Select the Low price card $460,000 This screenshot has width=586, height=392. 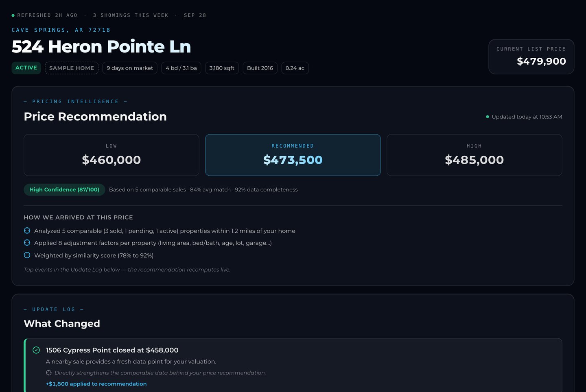tap(112, 155)
